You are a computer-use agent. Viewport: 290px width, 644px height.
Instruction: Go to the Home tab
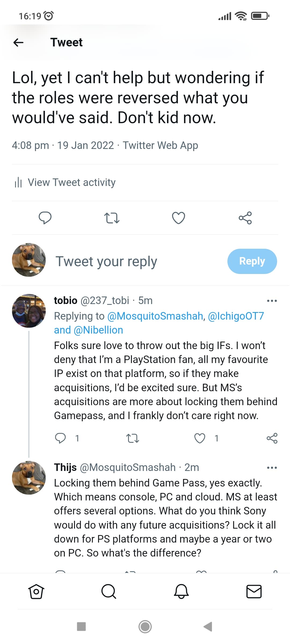click(x=36, y=591)
